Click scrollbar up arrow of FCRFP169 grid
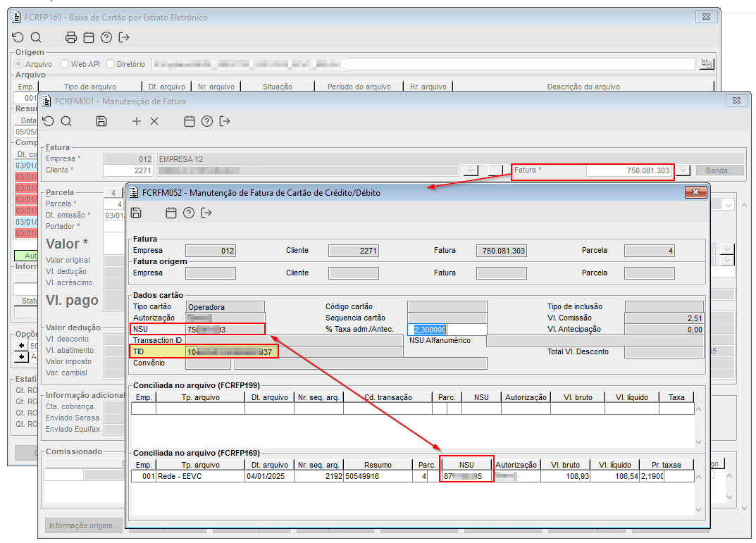The width and height of the screenshot is (756, 543). [x=699, y=477]
